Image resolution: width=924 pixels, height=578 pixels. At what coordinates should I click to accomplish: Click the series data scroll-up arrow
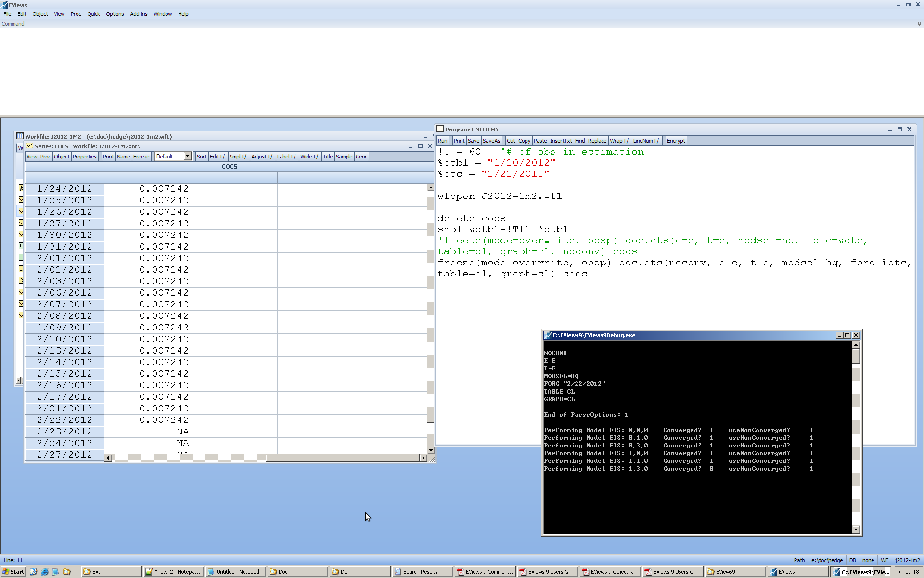coord(431,188)
